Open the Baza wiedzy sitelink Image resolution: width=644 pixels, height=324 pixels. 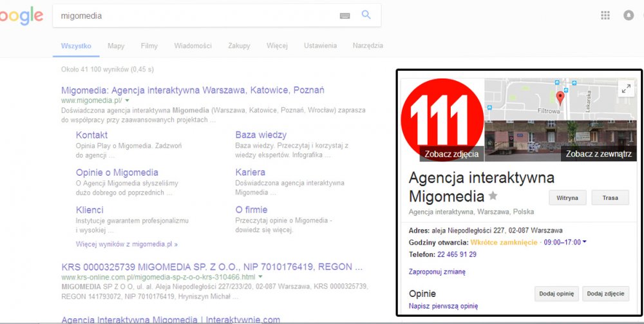coord(261,135)
